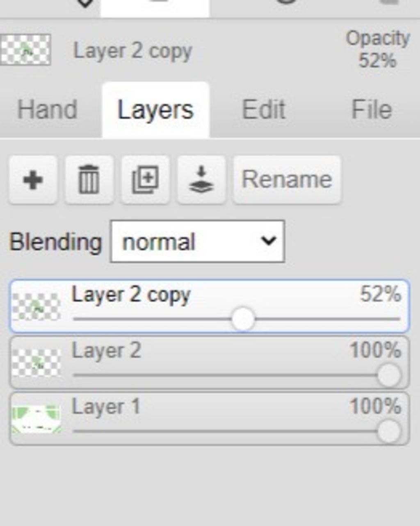Click the Layer 1 thumbnail
Viewport: 420px width, 526px height.
37,419
